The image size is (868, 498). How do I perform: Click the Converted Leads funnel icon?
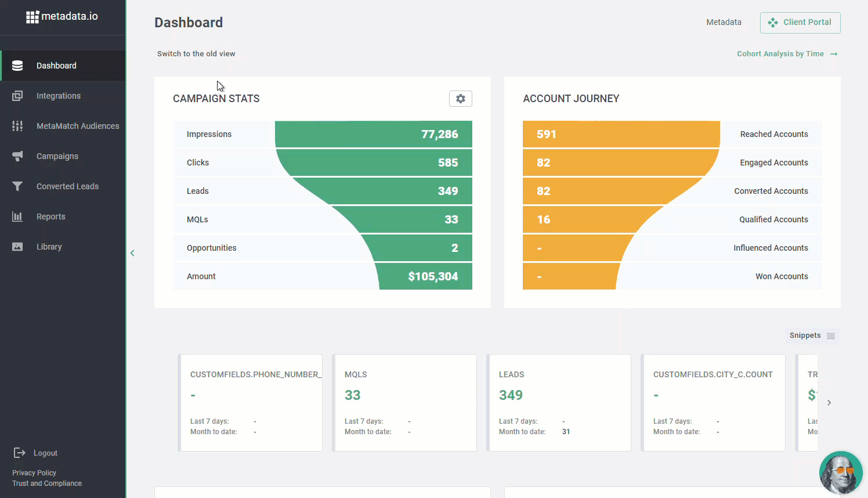(x=17, y=186)
